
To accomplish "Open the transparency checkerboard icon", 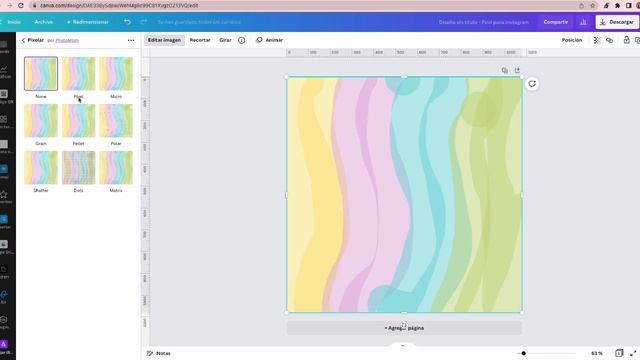I will click(597, 40).
